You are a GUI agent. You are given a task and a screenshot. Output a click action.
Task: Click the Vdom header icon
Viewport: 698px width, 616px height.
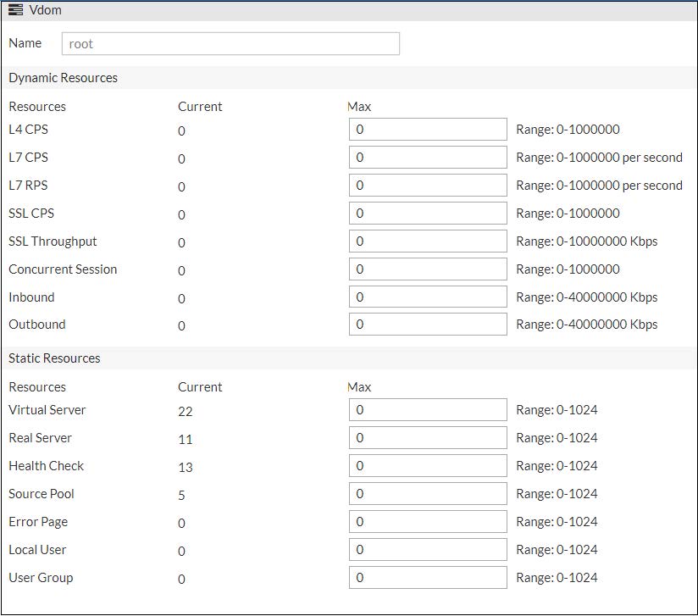(x=15, y=10)
